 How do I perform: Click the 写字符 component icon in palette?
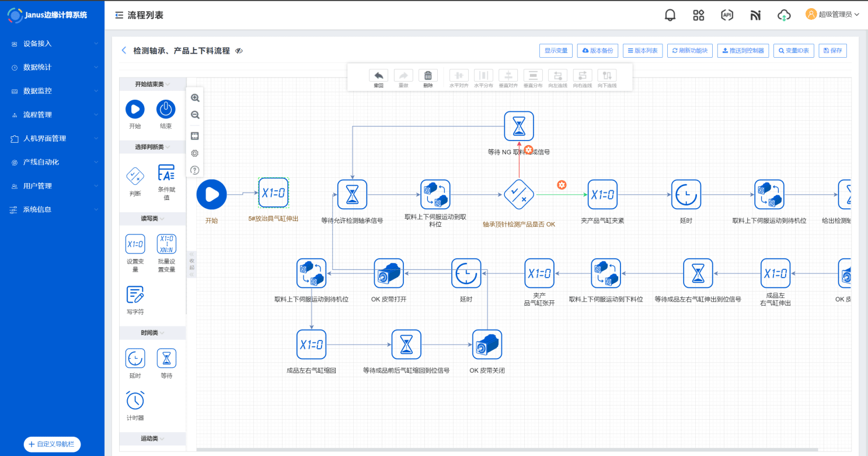coord(135,294)
